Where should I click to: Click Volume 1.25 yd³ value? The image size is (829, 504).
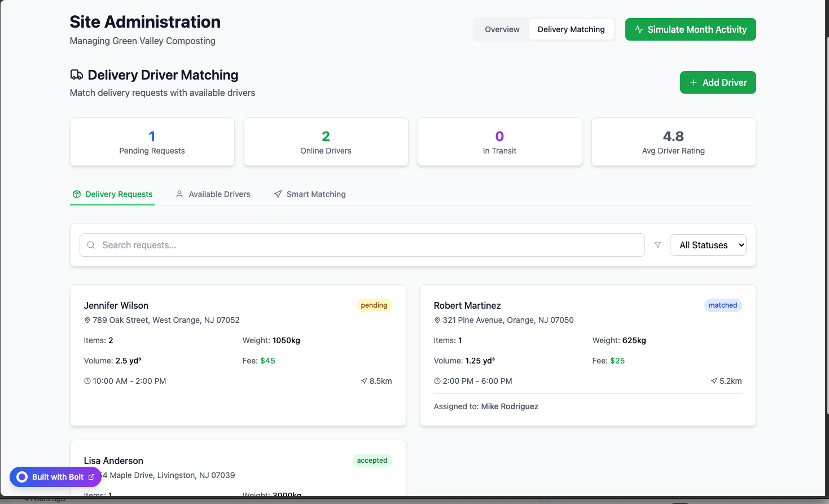480,361
